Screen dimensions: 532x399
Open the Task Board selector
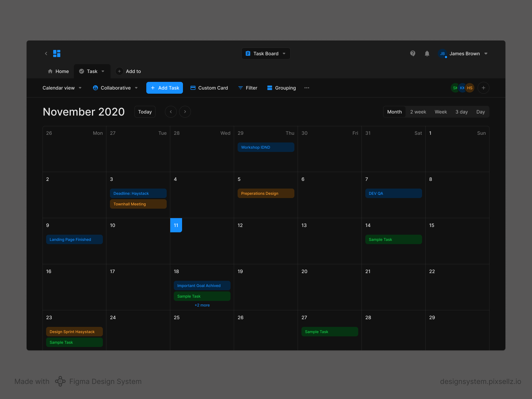click(265, 53)
